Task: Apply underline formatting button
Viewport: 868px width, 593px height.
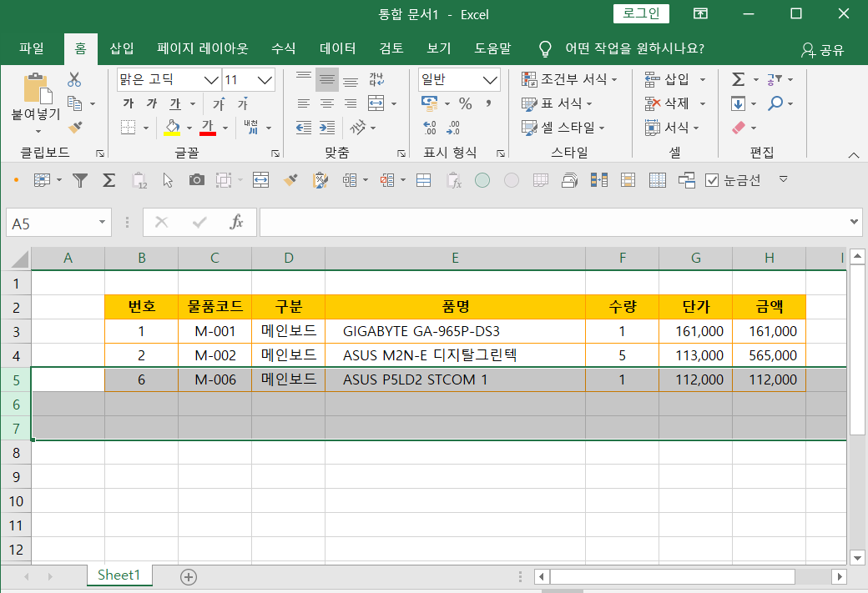Action: (x=175, y=103)
